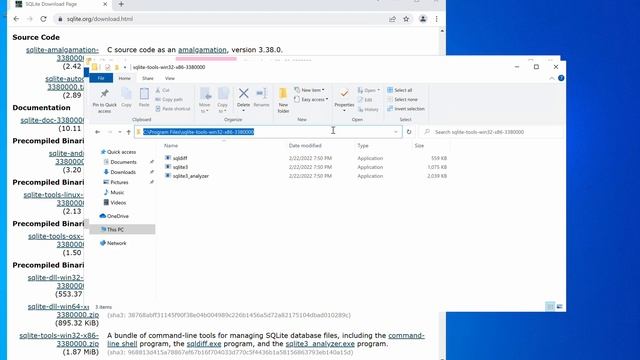Switch to details view icon

tap(550, 307)
